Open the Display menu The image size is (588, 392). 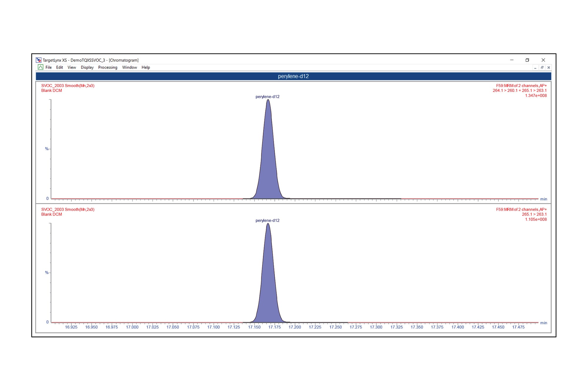point(87,67)
